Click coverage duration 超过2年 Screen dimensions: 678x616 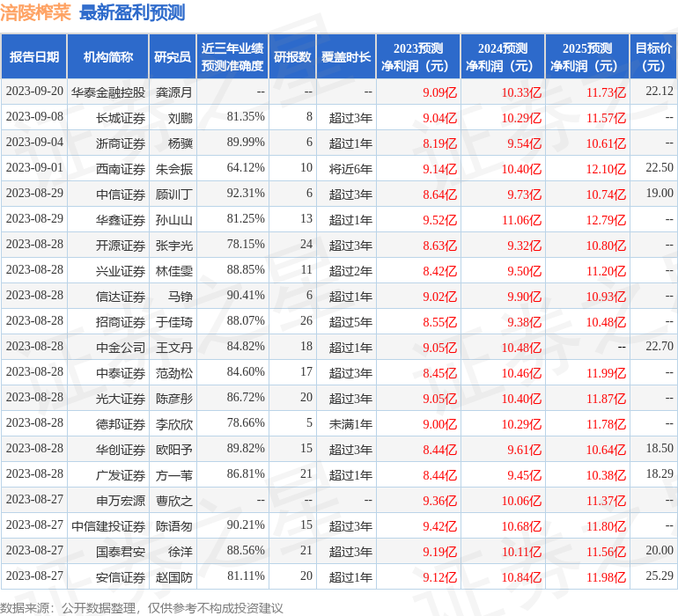click(x=350, y=271)
